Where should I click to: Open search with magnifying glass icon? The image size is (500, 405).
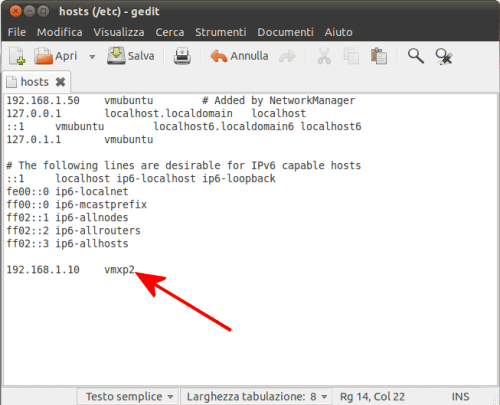point(416,56)
